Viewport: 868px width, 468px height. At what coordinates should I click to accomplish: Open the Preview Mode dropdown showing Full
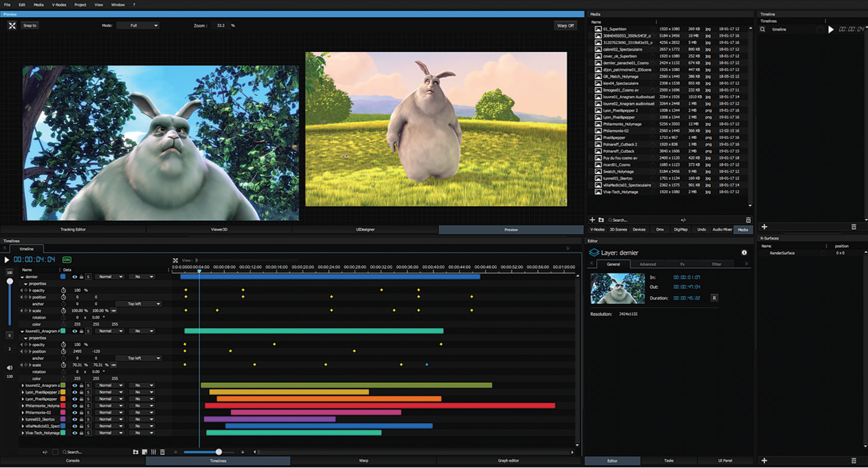click(x=138, y=26)
